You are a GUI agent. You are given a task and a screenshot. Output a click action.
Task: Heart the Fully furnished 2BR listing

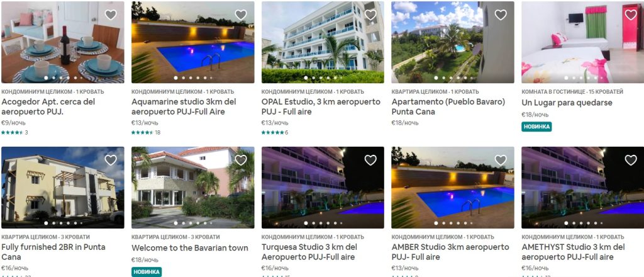coord(111,160)
